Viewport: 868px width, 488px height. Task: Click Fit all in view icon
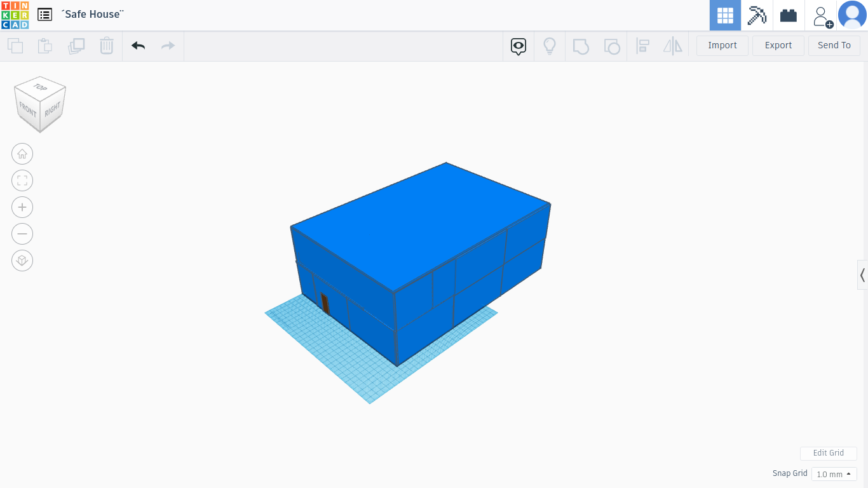click(22, 180)
